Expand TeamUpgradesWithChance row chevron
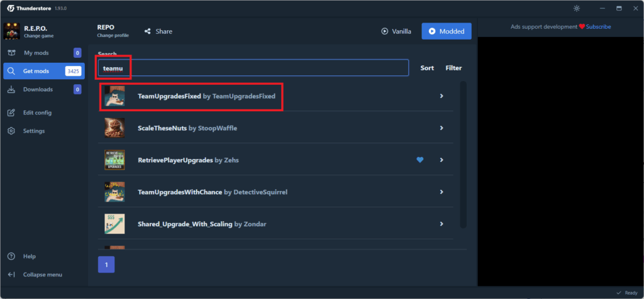Viewport: 644px width, 299px height. [441, 192]
